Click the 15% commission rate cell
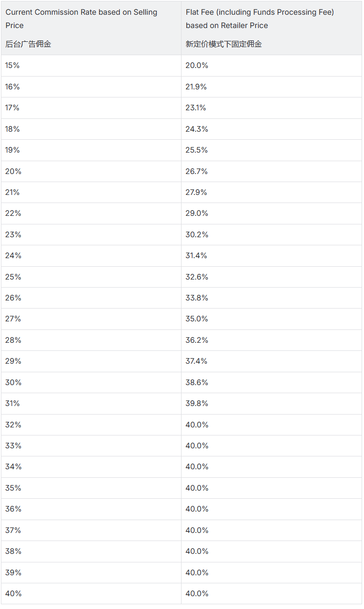 pyautogui.click(x=12, y=66)
